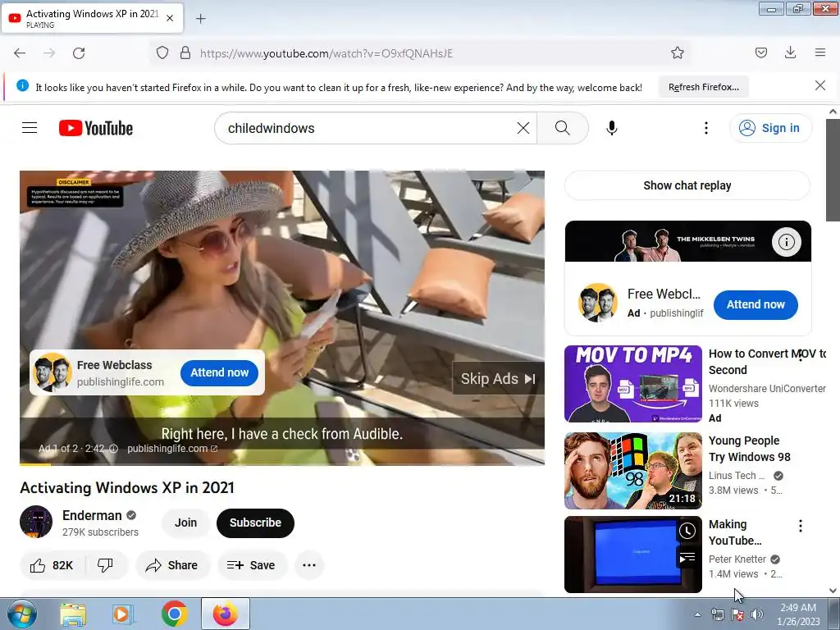Screen dimensions: 840x630
Task: Open Windows Explorer from the taskbar
Action: click(73, 614)
